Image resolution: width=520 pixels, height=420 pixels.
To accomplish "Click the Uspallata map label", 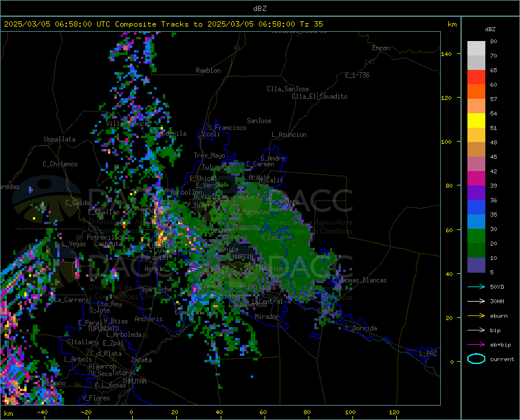I will pos(60,139).
